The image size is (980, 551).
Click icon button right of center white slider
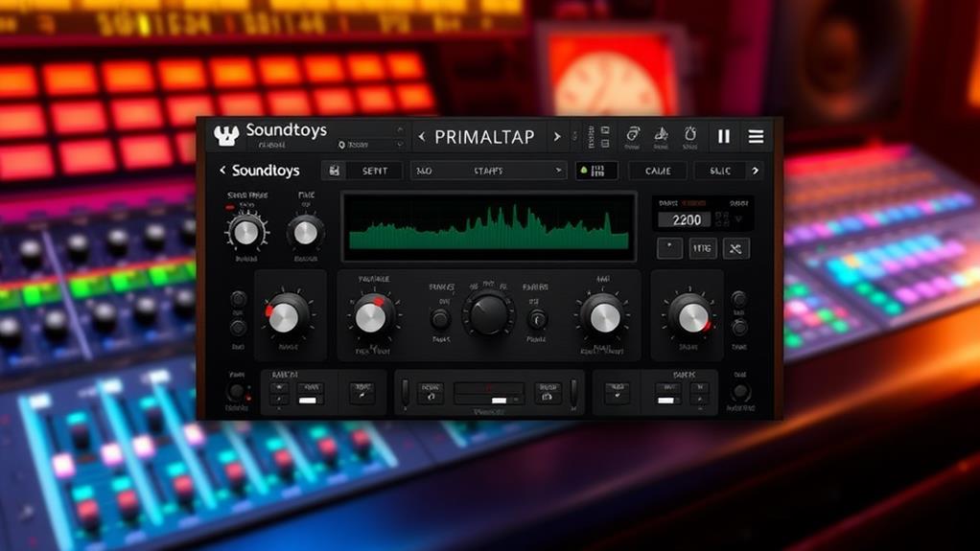[548, 393]
